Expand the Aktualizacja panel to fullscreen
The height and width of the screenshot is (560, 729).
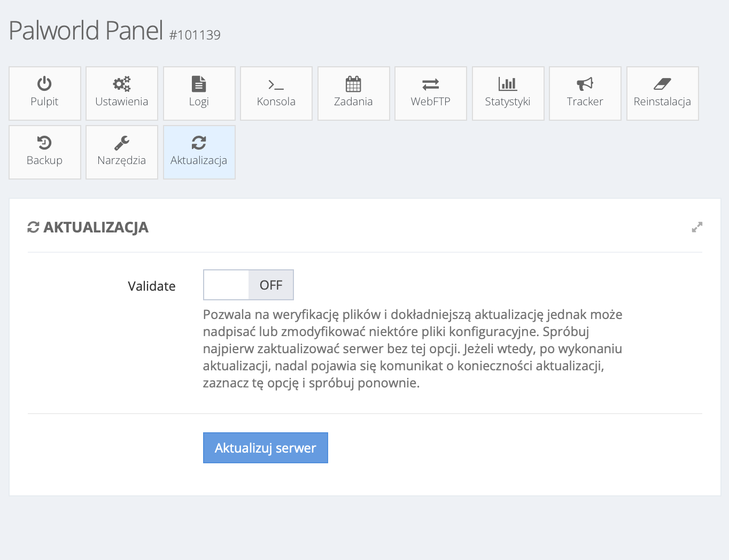[x=697, y=227]
